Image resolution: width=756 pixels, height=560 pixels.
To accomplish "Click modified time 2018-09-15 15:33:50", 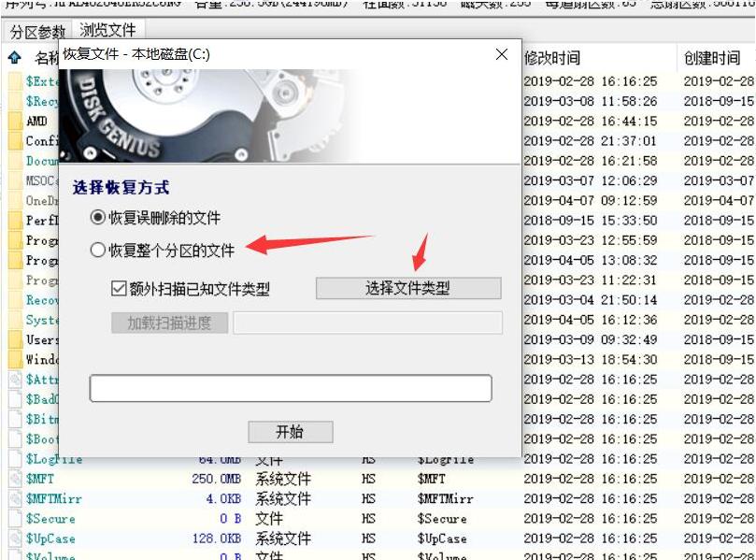I will tap(591, 221).
